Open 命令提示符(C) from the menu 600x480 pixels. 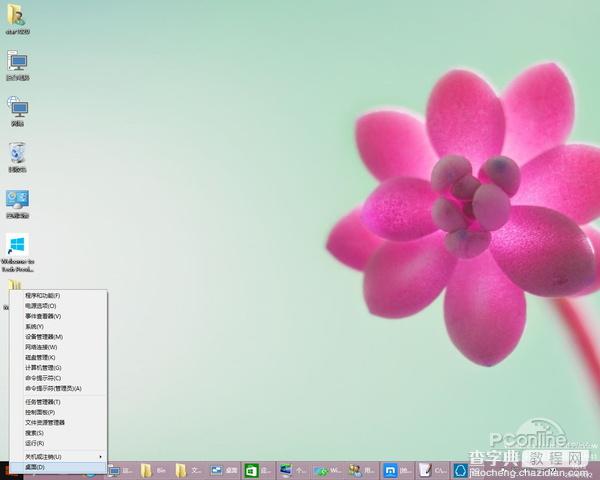[58, 378]
